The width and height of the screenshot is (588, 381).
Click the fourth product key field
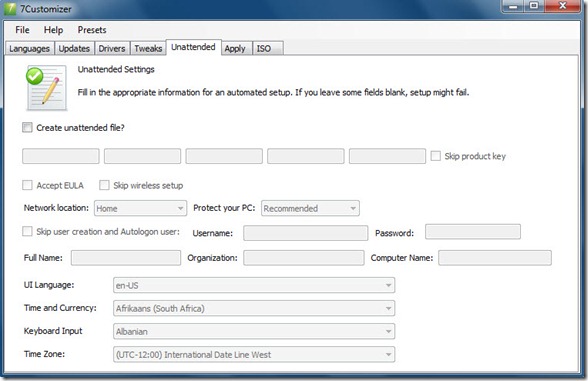306,156
